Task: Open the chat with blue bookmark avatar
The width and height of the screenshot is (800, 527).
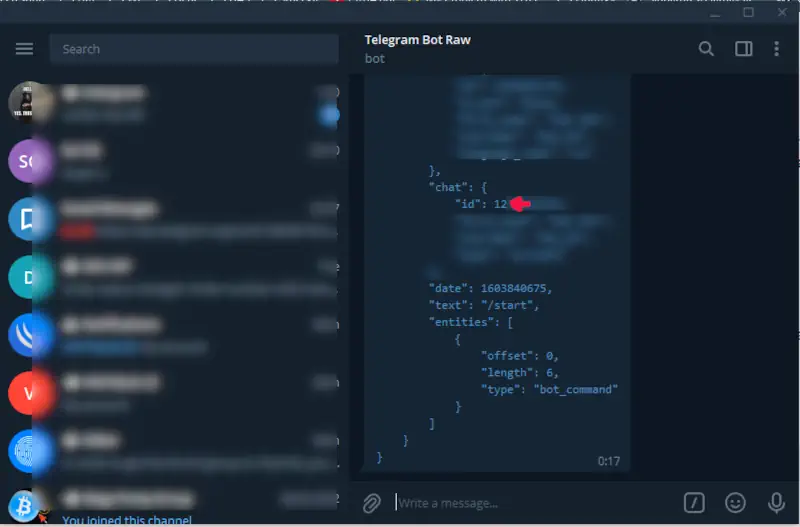Action: point(173,219)
